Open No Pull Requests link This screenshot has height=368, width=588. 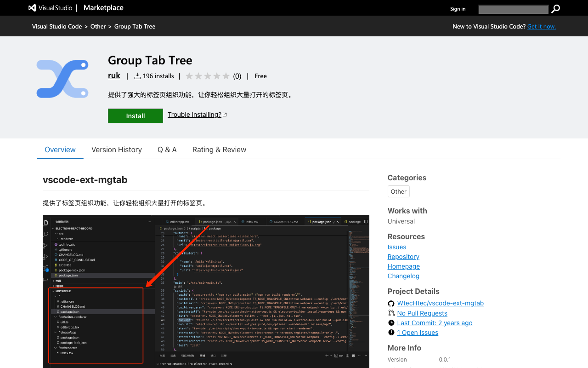pos(422,313)
